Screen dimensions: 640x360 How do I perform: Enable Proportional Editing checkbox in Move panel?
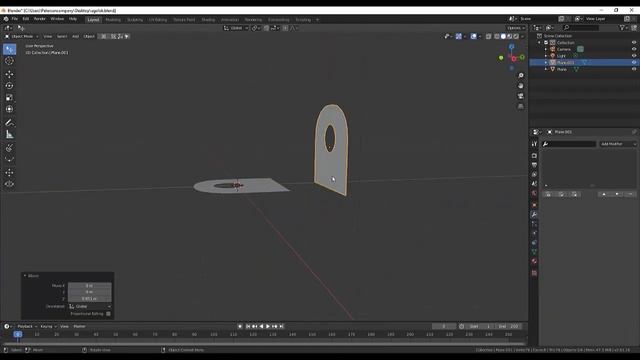108,314
